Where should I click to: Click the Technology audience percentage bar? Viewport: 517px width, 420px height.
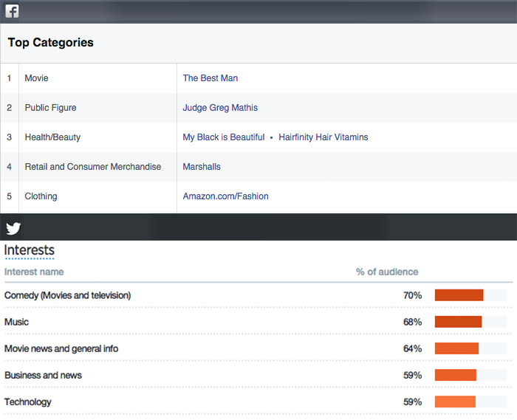coord(470,402)
